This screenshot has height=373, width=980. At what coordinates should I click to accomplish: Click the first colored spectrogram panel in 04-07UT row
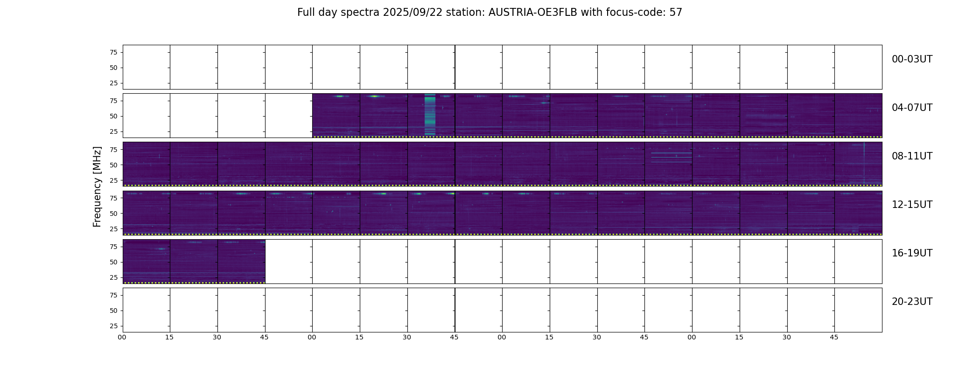tap(336, 116)
